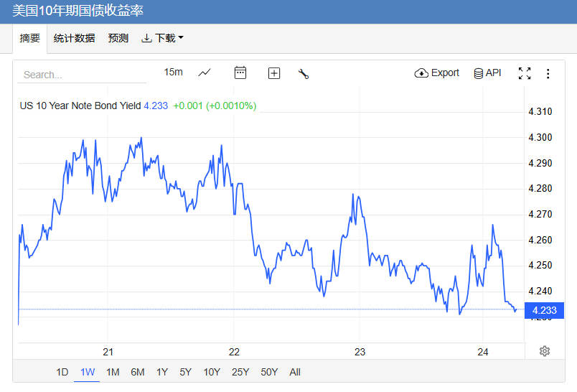Click the 4.233 current price label
The image size is (577, 392).
[545, 310]
